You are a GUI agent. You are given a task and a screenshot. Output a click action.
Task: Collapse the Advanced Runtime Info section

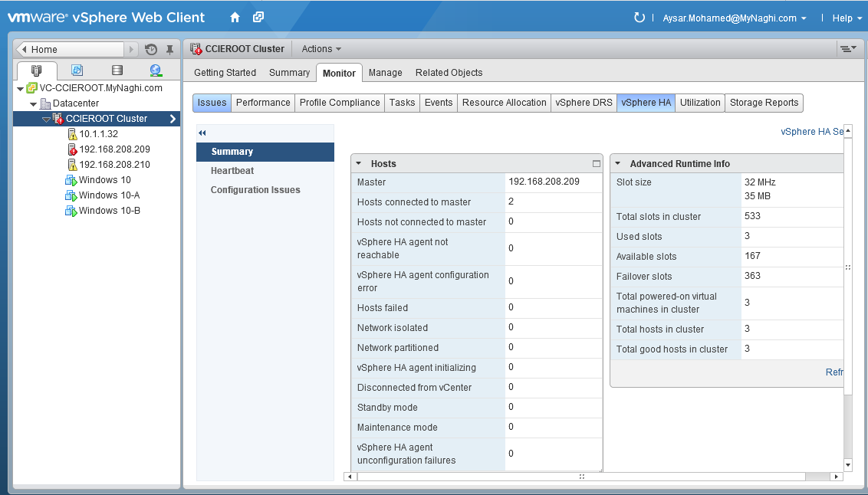coord(619,164)
